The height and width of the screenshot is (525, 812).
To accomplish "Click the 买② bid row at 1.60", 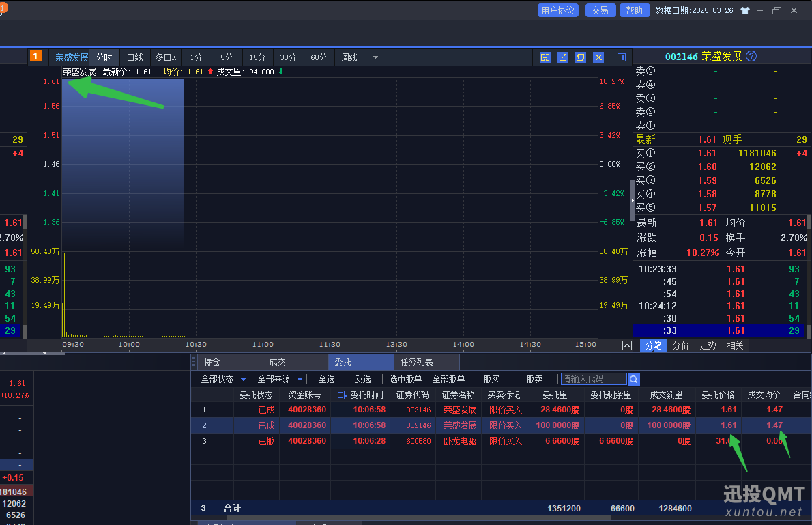I will (x=721, y=167).
